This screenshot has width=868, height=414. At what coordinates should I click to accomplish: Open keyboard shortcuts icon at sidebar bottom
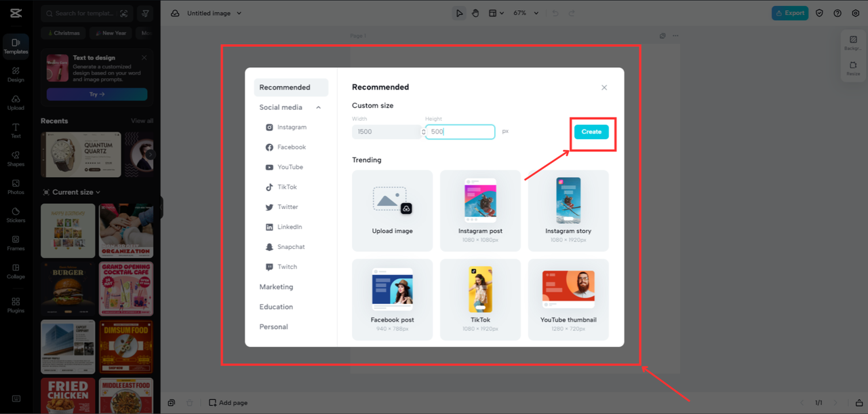pos(16,398)
